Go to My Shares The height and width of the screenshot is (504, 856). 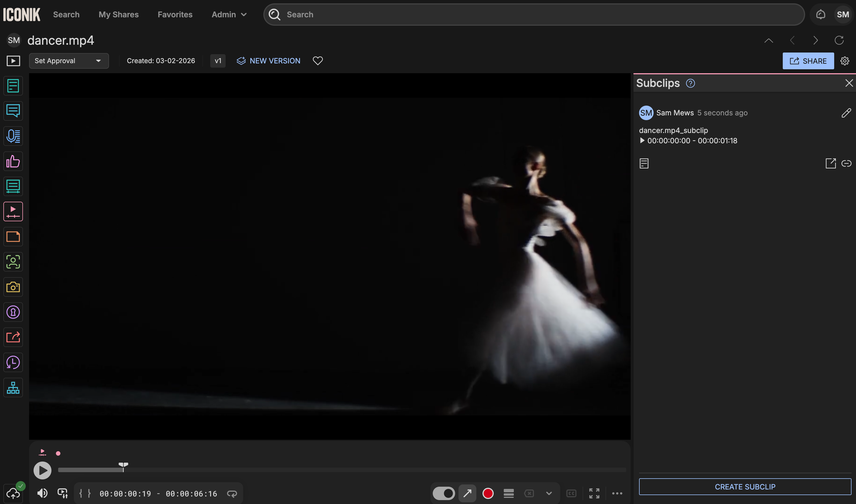pos(119,15)
